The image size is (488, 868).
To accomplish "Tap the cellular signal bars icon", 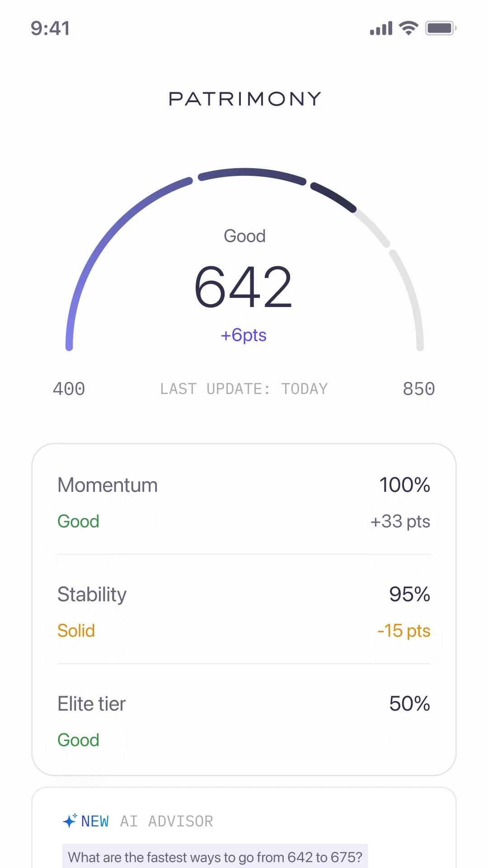I will coord(381,28).
